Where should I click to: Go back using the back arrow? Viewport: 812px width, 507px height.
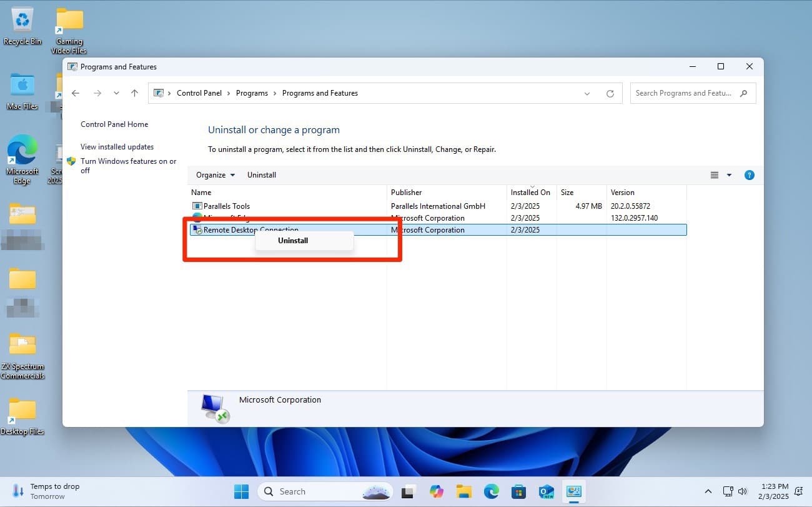(76, 93)
